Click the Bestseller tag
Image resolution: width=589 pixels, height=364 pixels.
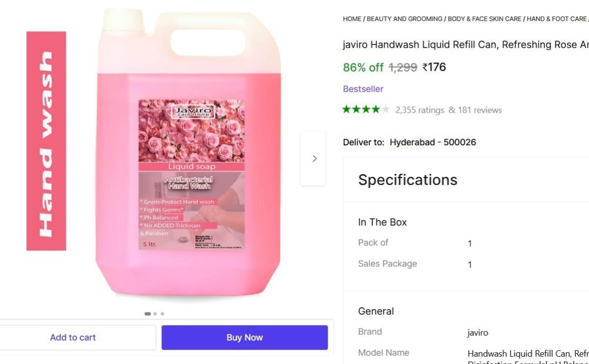point(363,89)
